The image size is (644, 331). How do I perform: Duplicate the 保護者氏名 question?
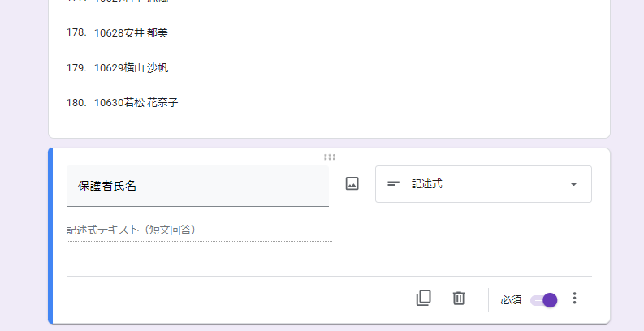pos(423,299)
